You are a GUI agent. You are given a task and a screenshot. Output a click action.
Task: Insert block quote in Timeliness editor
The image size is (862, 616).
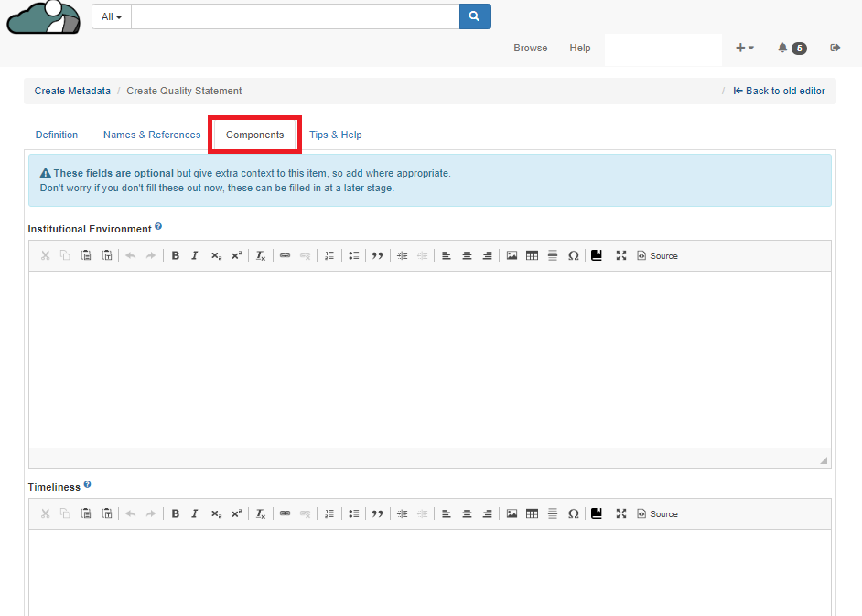pos(377,514)
